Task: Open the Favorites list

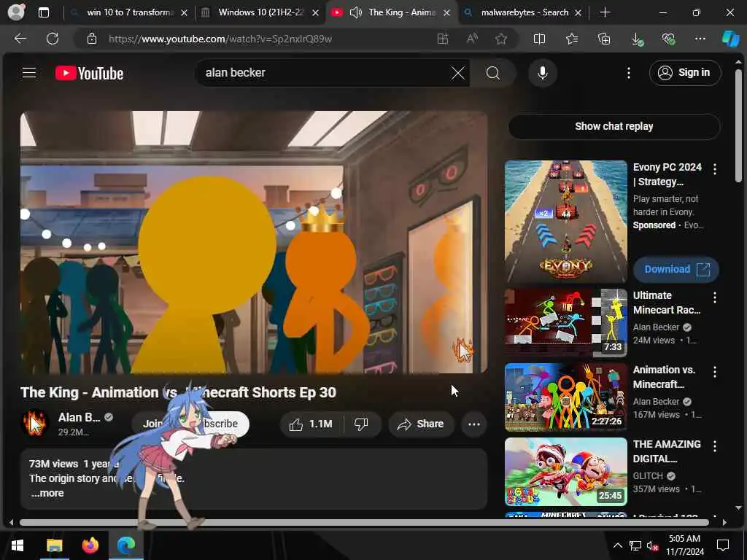Action: (x=572, y=39)
